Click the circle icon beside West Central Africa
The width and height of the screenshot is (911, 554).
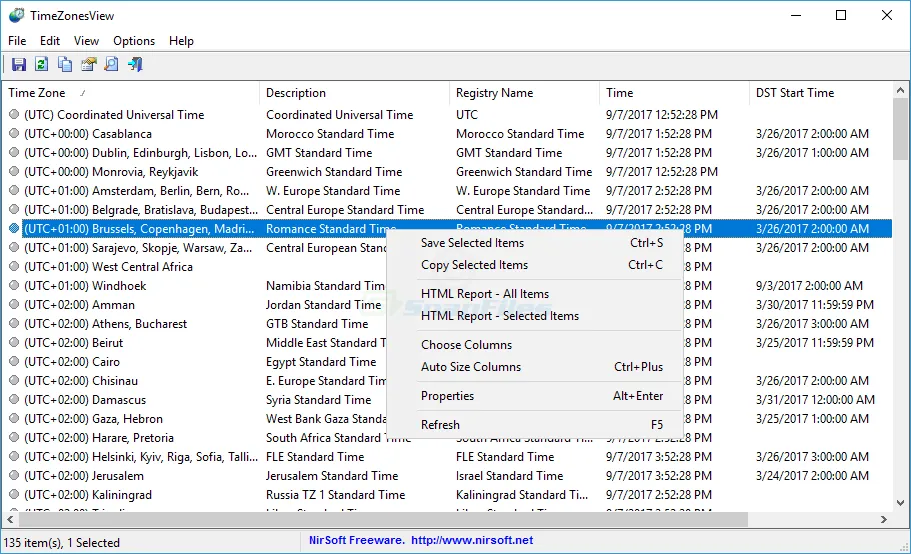(x=14, y=267)
